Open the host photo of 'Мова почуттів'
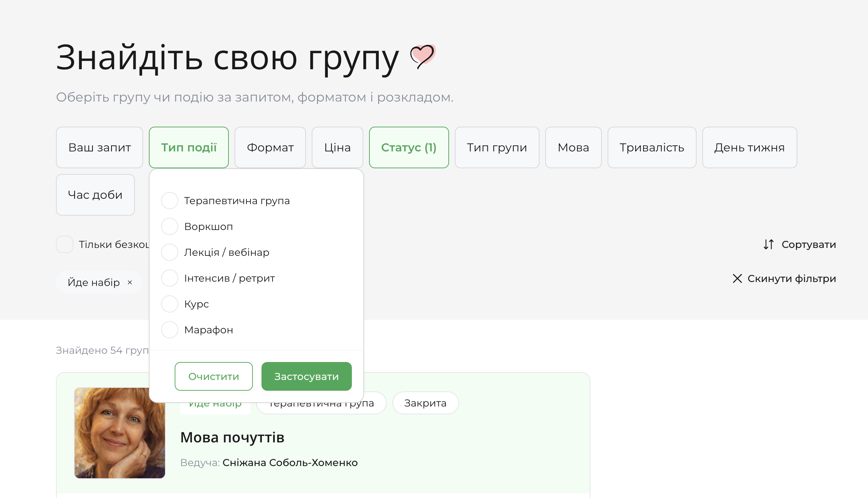 point(119,433)
